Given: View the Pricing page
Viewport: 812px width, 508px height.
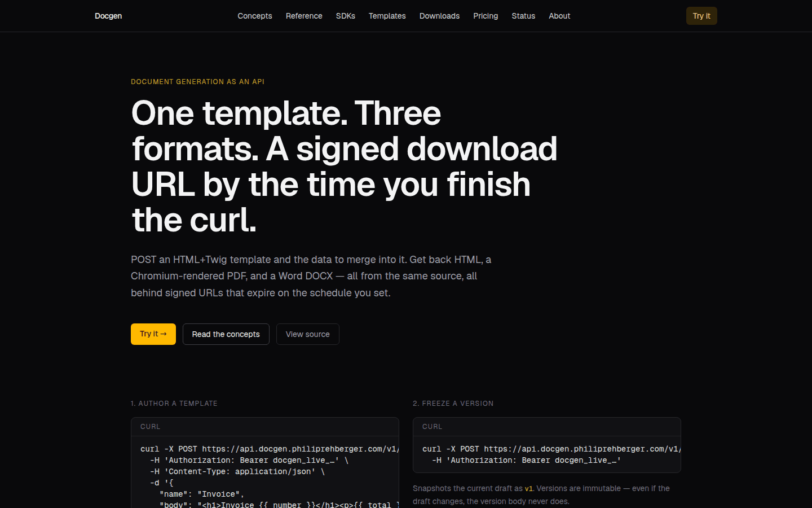Looking at the screenshot, I should click(486, 16).
